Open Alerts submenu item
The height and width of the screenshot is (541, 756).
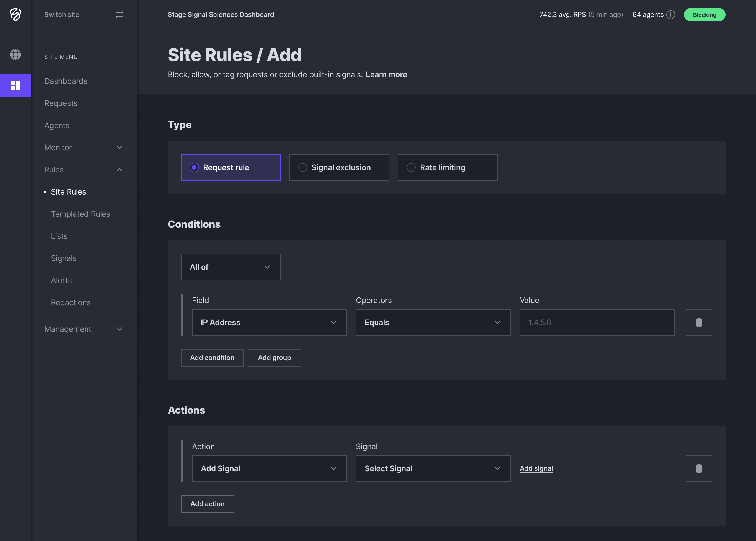tap(61, 280)
